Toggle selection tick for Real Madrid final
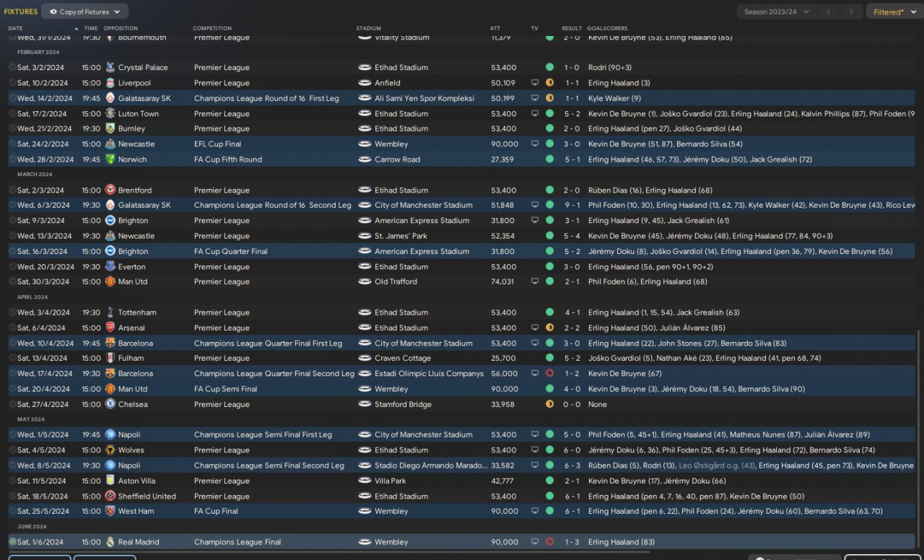Viewport: 924px width, 560px height. [x=12, y=542]
